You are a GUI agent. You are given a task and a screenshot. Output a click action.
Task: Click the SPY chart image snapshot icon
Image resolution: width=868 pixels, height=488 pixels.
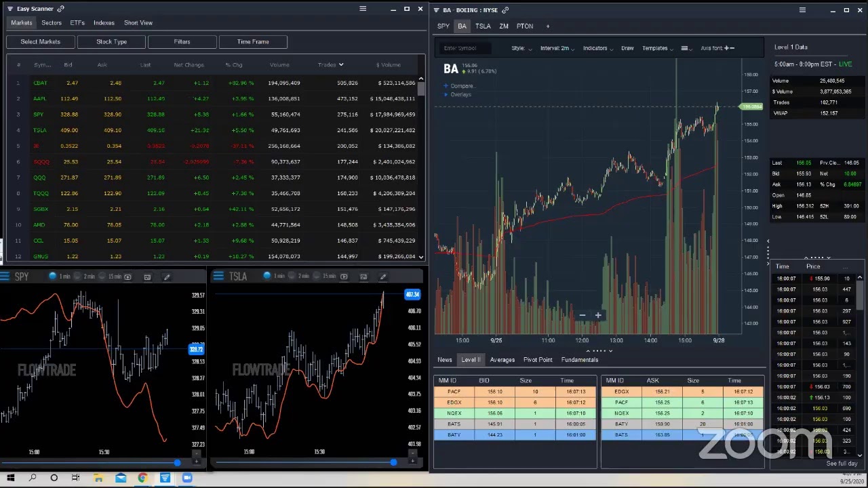point(147,277)
